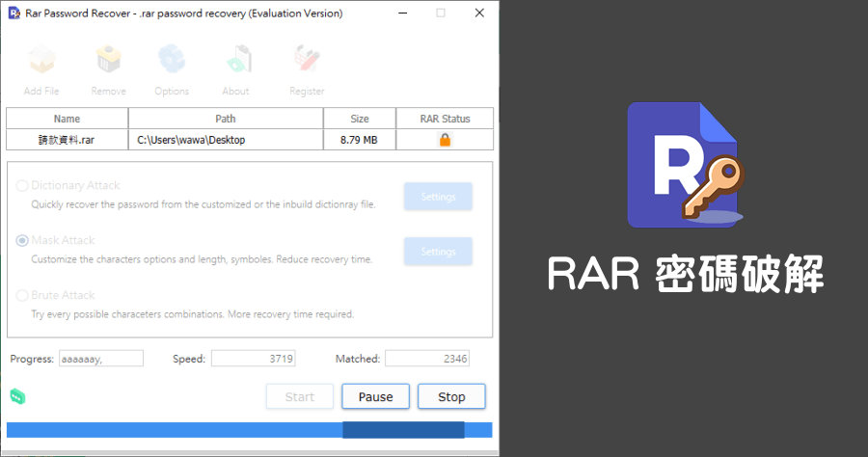868x457 pixels.
Task: Click the Matched field showing 2346
Action: [x=427, y=359]
